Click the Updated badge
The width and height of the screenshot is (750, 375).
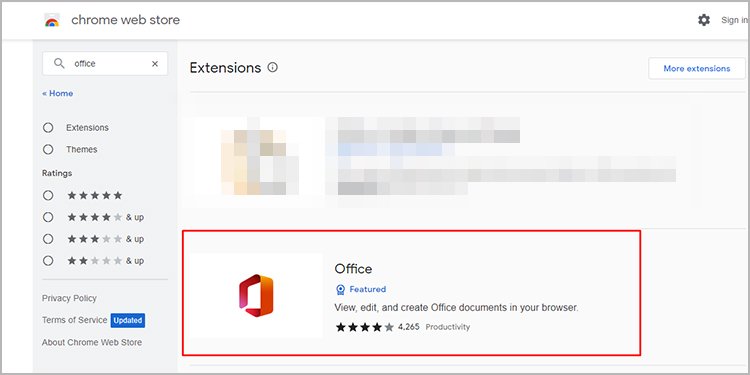[128, 320]
